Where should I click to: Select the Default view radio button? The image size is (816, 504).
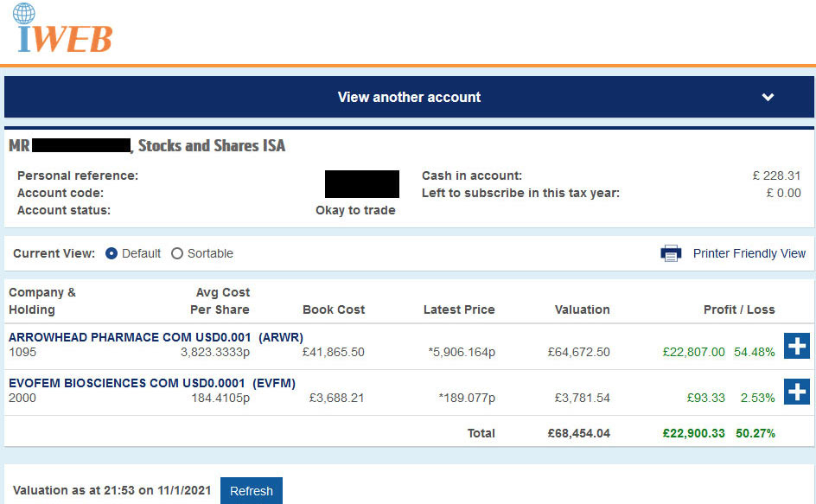point(112,253)
